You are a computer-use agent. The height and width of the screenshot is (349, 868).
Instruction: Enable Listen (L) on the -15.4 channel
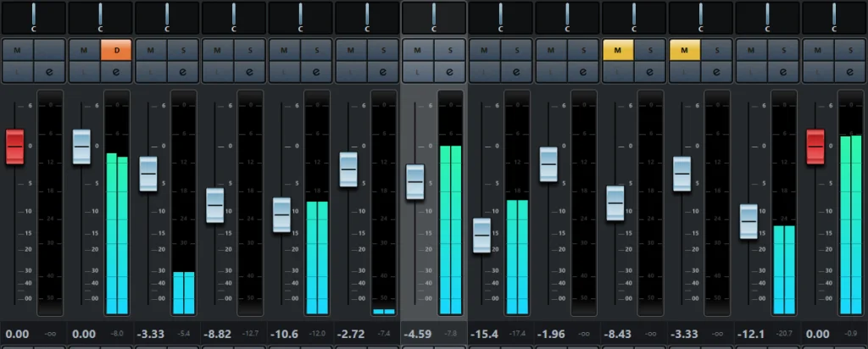[x=484, y=72]
